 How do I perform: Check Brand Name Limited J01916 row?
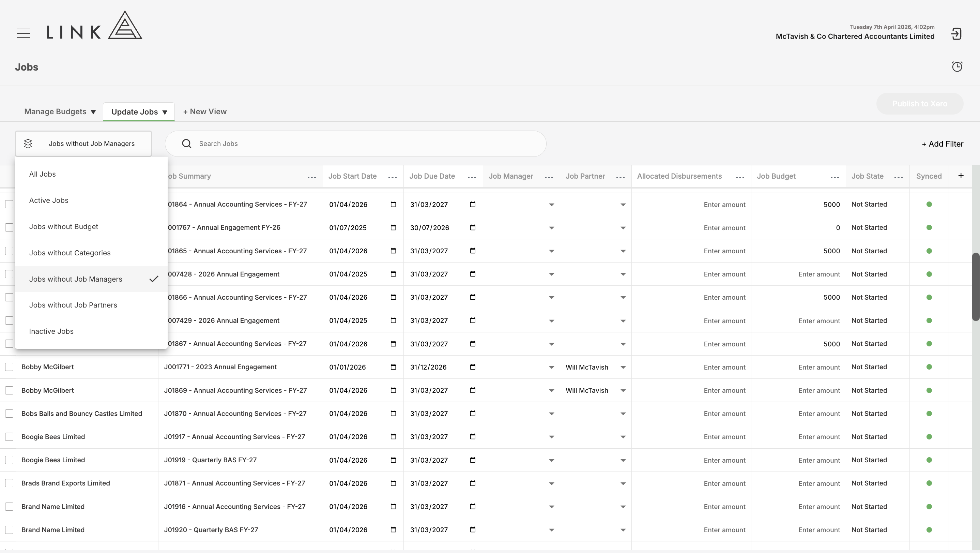pyautogui.click(x=9, y=507)
